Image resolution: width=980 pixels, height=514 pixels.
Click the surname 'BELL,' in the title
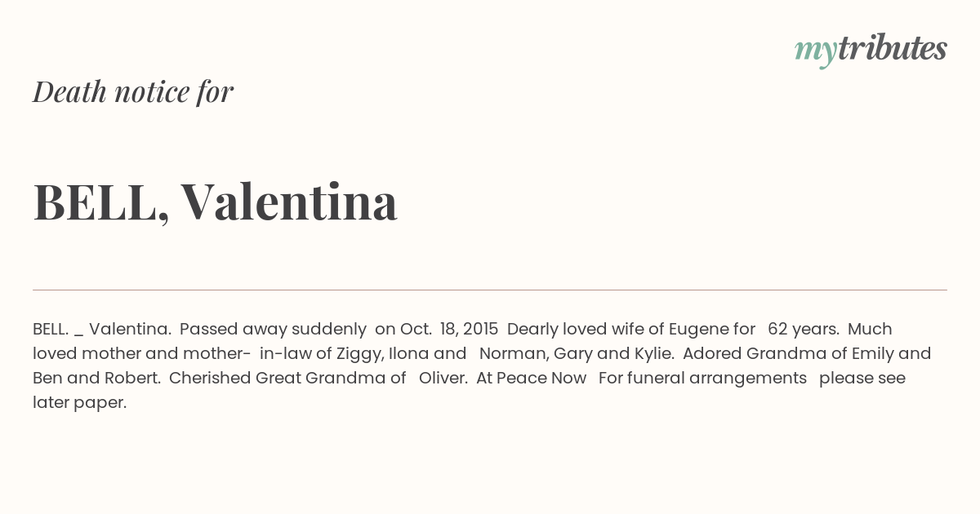(101, 202)
